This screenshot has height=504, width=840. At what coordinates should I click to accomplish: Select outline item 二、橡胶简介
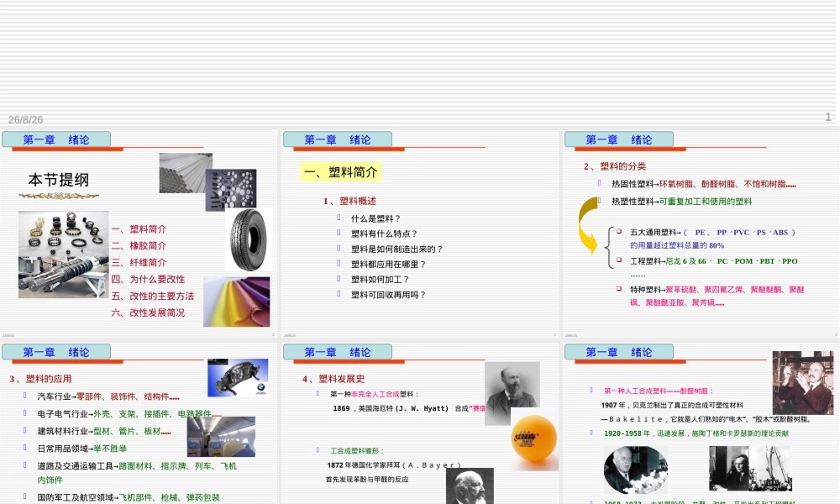[x=139, y=246]
